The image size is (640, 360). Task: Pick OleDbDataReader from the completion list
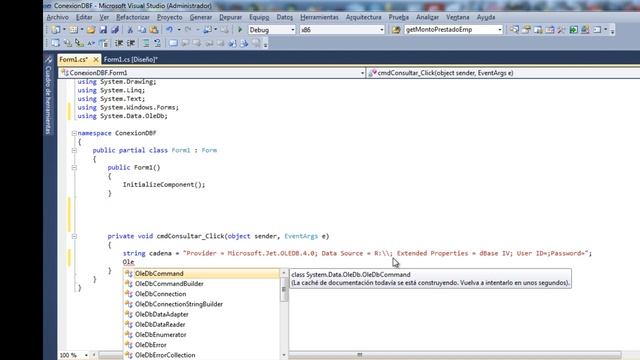(202, 324)
